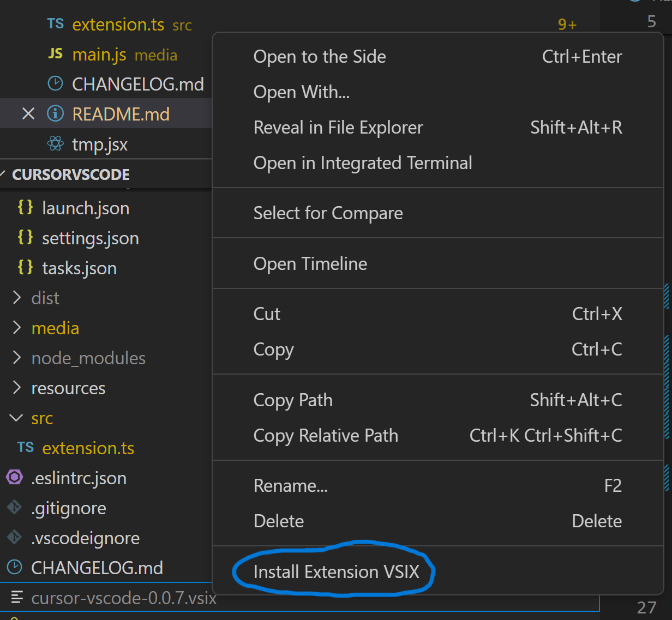
Task: Select Delete from the context menu
Action: pos(437,521)
